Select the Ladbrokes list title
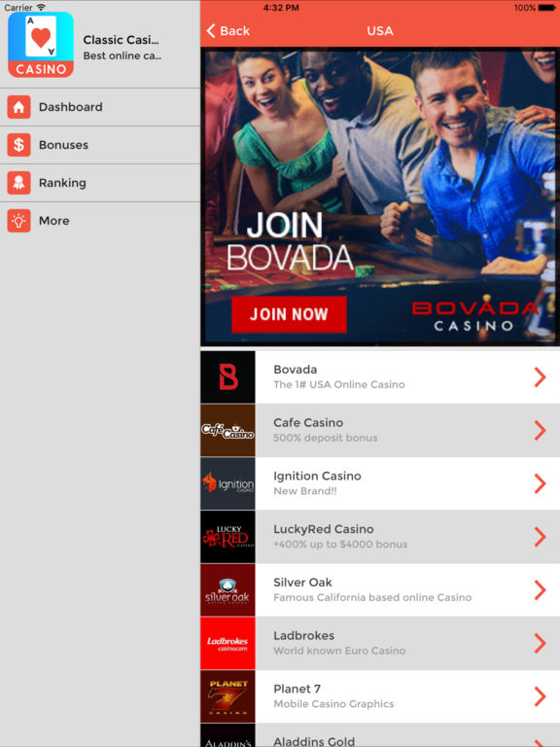560x747 pixels. click(x=303, y=635)
